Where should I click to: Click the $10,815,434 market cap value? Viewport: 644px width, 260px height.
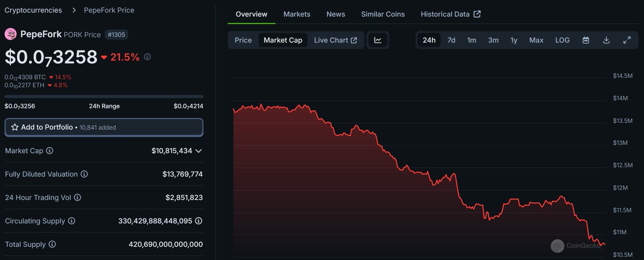tap(172, 151)
